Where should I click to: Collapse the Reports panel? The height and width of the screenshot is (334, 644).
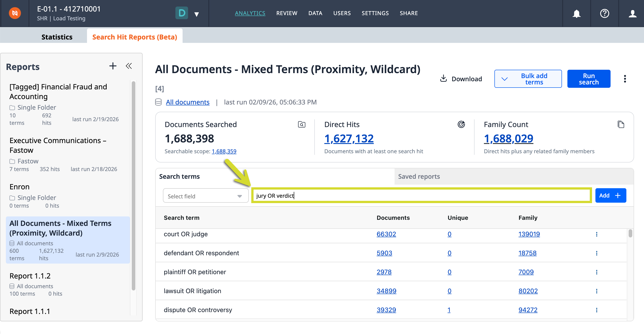click(x=129, y=66)
